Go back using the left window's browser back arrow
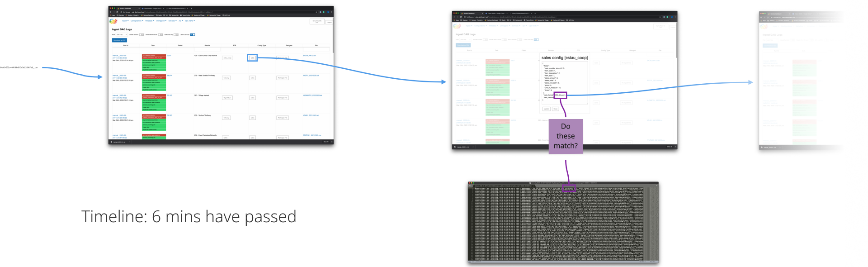This screenshot has height=267, width=868. tap(110, 12)
